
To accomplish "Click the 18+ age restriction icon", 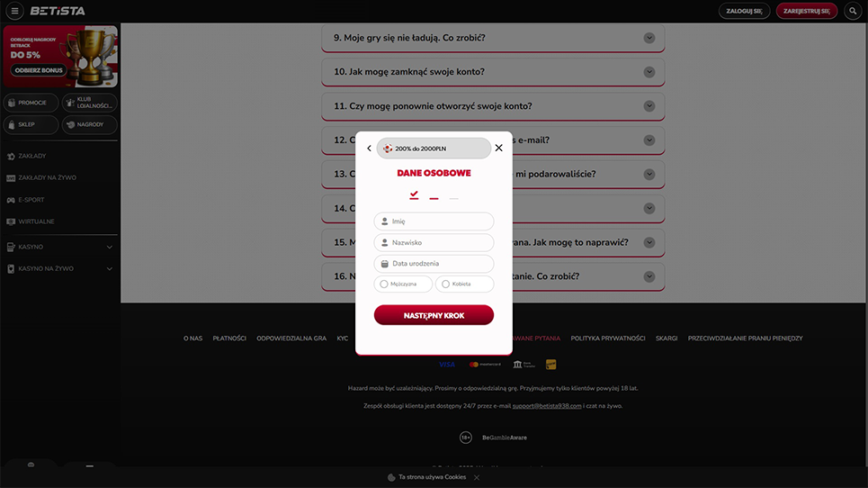I will pos(466,438).
